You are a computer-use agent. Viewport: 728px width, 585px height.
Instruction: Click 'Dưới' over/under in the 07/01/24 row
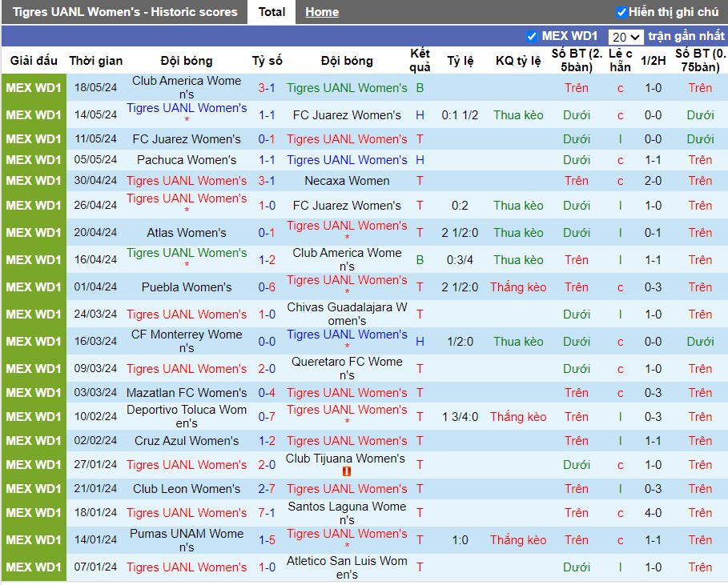point(576,567)
